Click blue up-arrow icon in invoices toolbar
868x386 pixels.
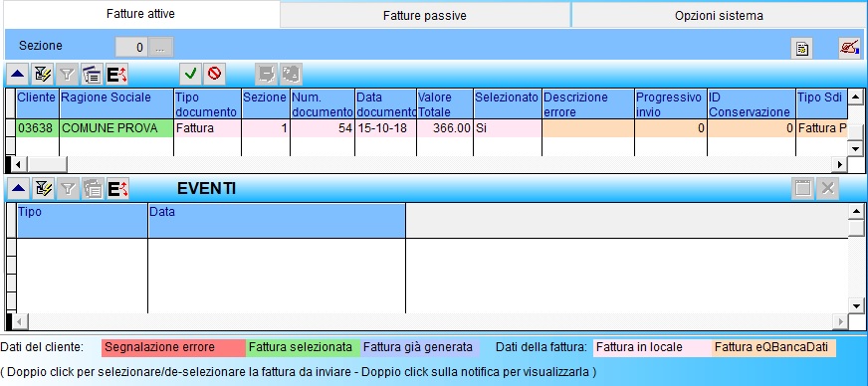coord(18,74)
